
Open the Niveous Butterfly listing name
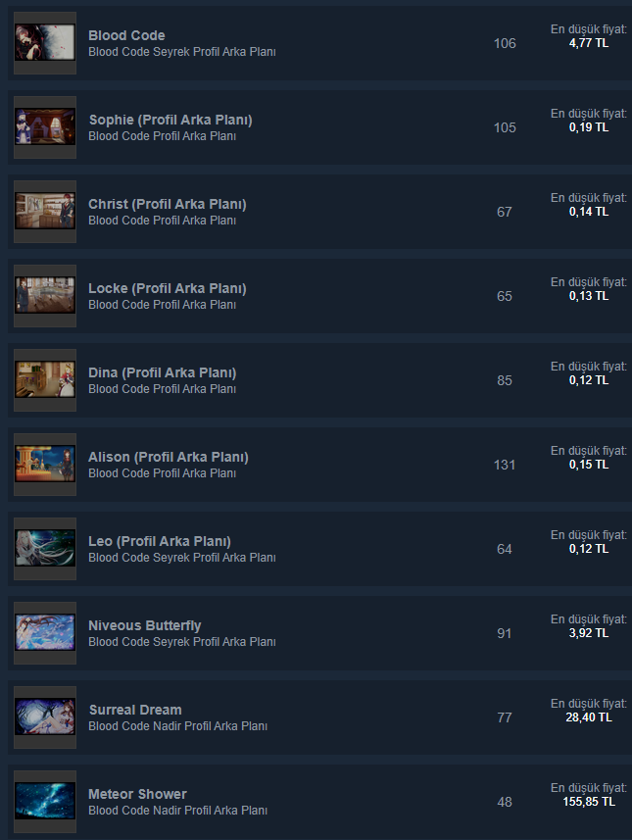(x=145, y=625)
